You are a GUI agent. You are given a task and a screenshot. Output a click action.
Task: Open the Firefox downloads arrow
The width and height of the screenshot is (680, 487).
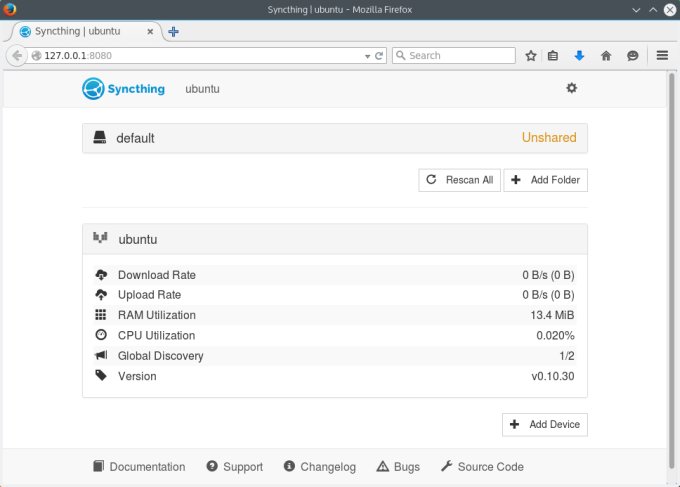(x=579, y=56)
